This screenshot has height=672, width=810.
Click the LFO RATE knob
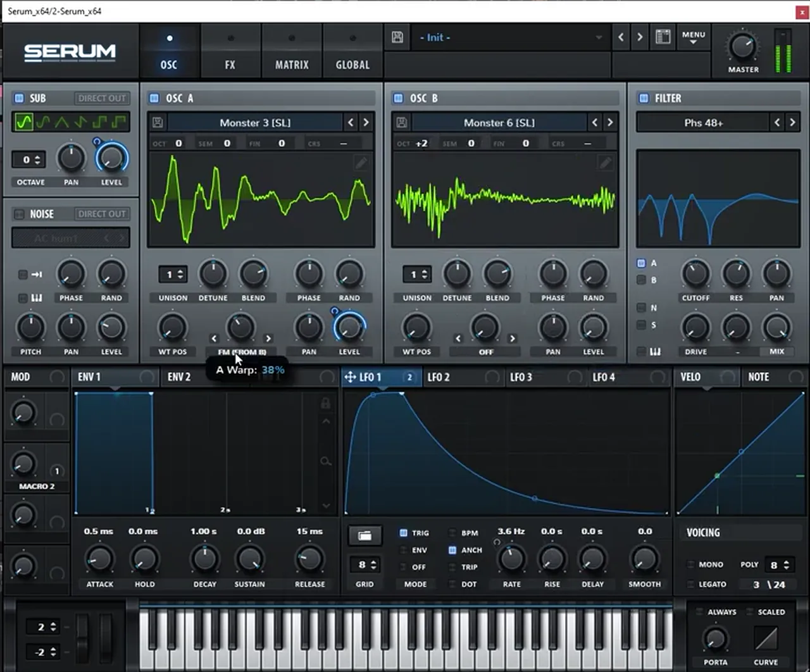[512, 559]
